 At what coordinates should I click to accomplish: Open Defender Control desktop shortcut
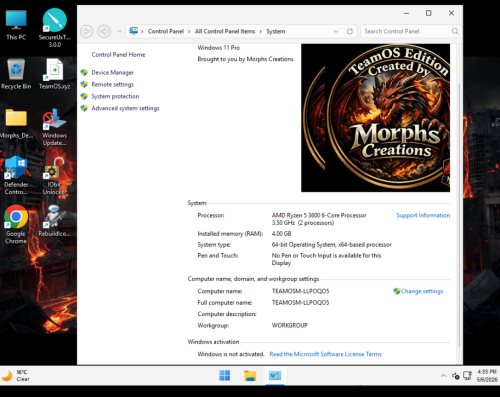point(16,176)
